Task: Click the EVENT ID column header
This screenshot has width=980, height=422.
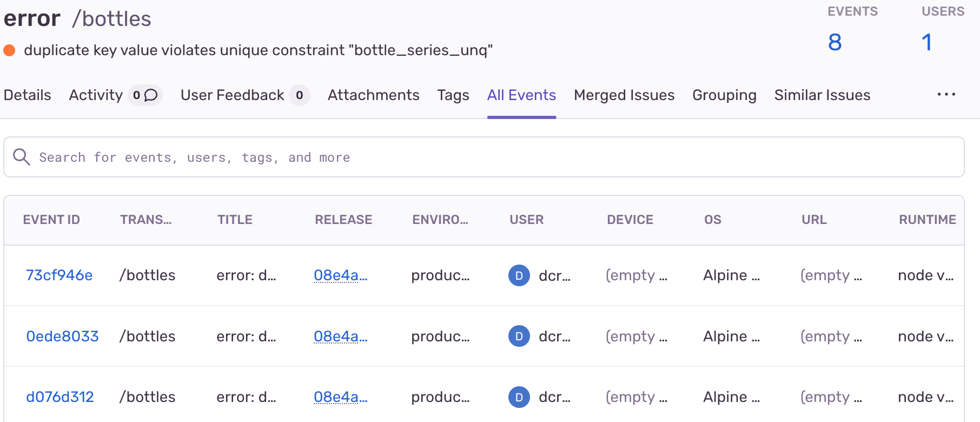Action: pos(51,220)
